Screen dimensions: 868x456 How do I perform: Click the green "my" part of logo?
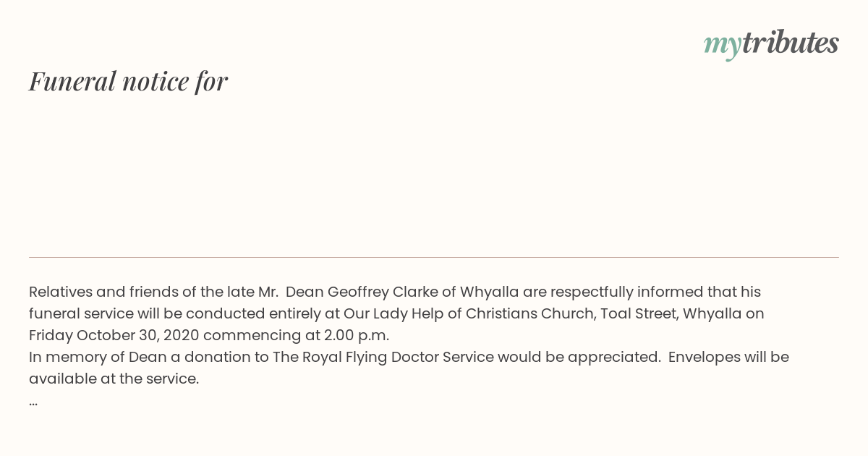(723, 46)
